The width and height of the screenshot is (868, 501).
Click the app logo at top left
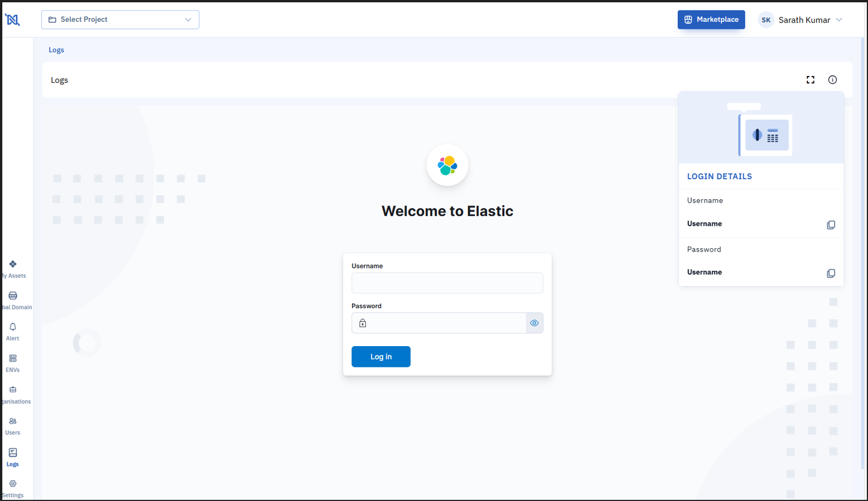[x=13, y=20]
